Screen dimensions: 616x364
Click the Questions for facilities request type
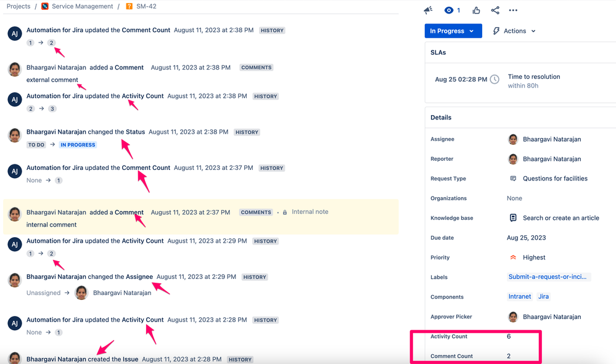tap(555, 179)
